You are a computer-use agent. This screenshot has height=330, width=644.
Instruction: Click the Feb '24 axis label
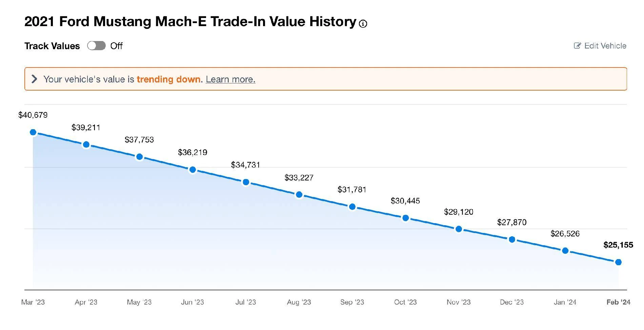click(x=618, y=302)
